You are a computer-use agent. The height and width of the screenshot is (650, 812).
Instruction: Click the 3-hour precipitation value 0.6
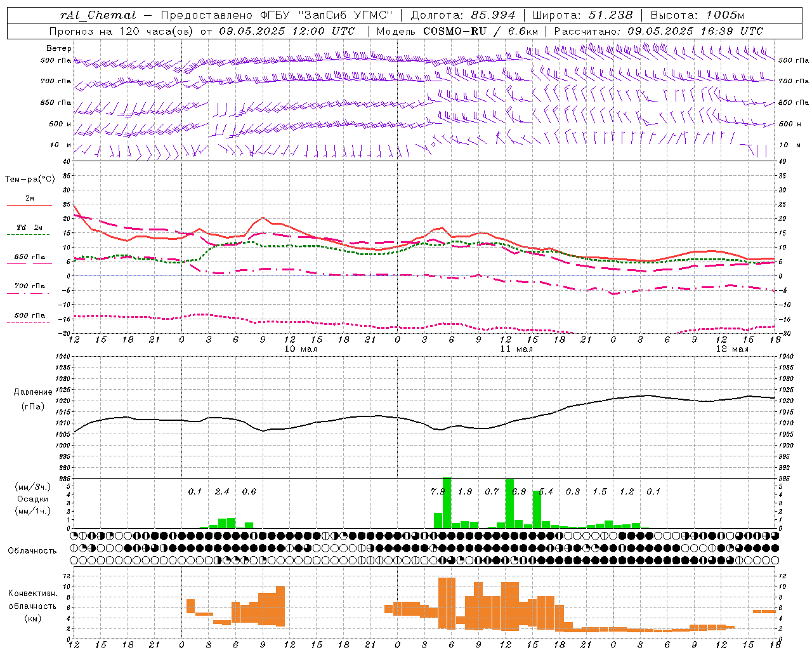pos(249,491)
